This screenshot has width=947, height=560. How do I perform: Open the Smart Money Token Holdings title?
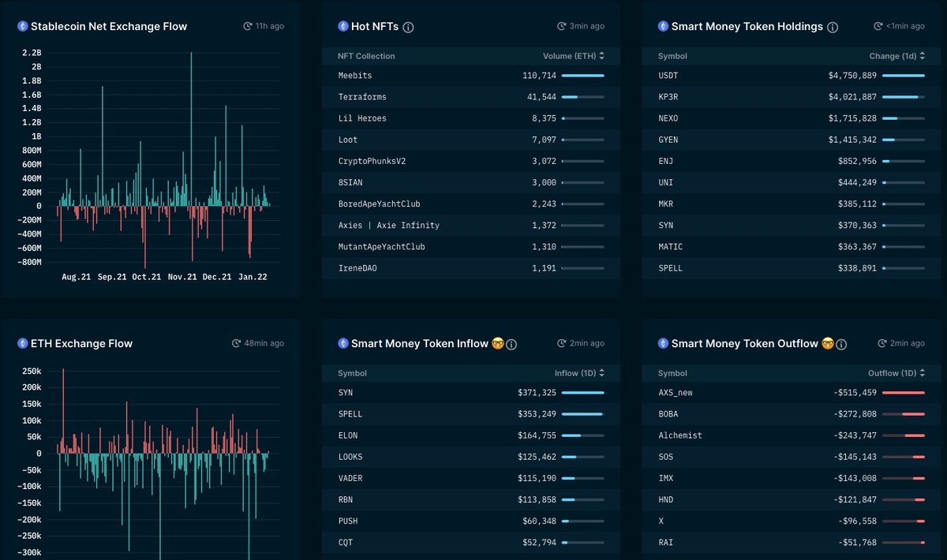click(747, 26)
